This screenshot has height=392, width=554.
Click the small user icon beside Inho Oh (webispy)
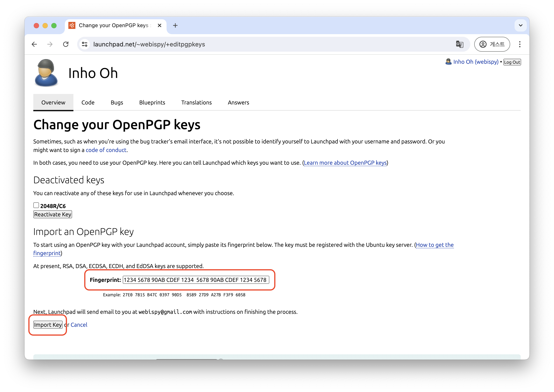click(x=448, y=62)
